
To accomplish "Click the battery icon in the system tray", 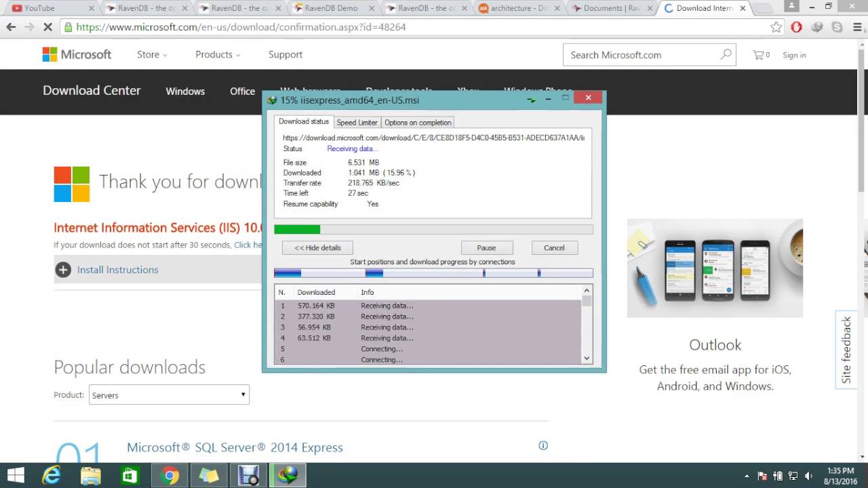I will tap(778, 476).
